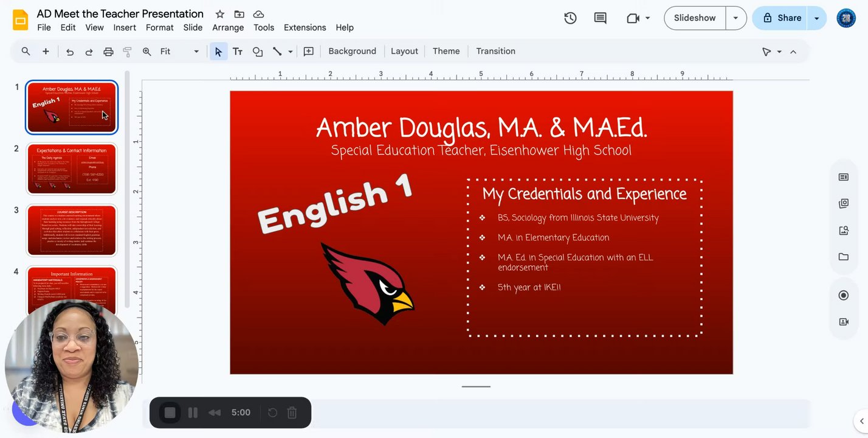Check the cloud document status icon

pyautogui.click(x=258, y=14)
